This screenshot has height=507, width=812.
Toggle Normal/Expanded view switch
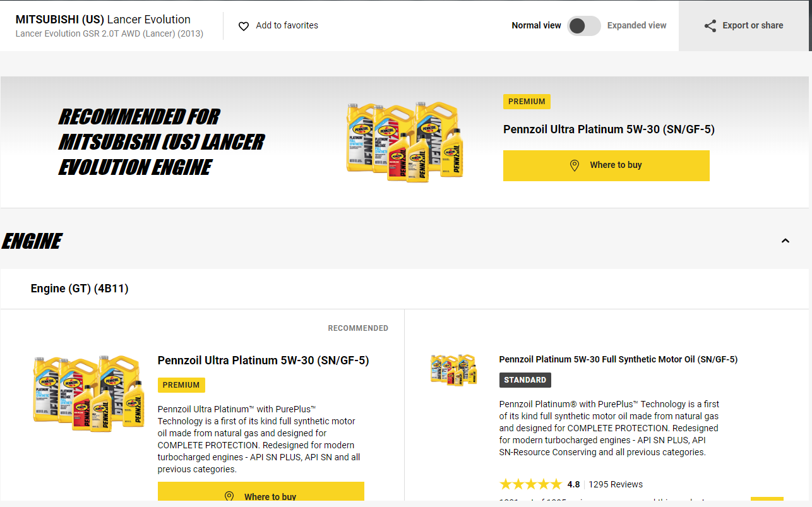pyautogui.click(x=583, y=26)
